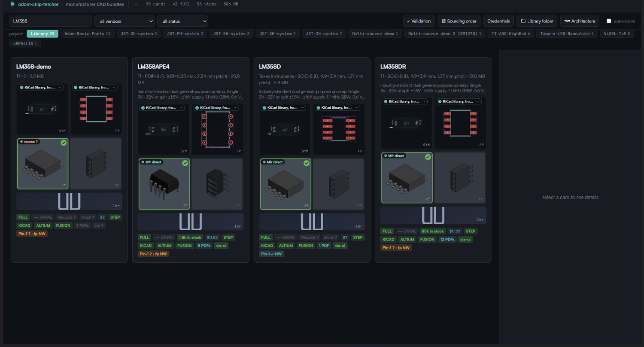Open the FP footprint preview of LM358DR
Viewport: 644px width, 347px height.
click(460, 123)
